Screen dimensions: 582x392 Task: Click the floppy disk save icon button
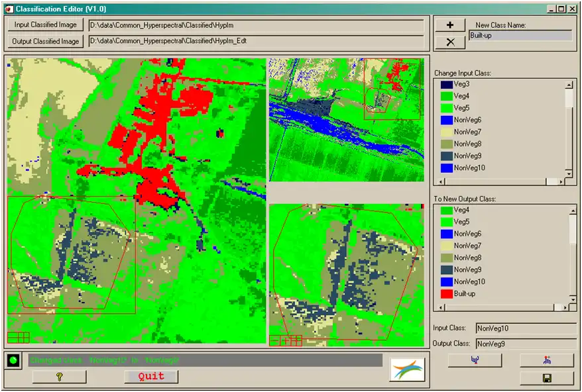click(547, 378)
